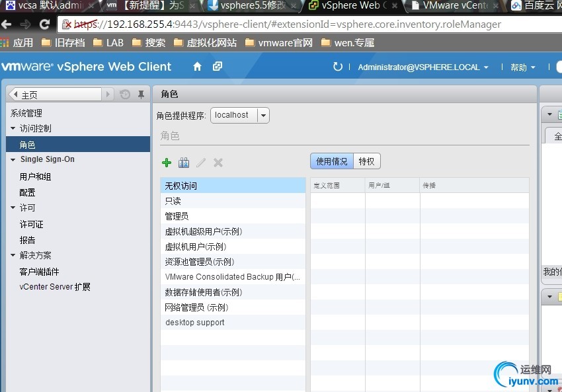Viewport: 562px width, 392px height.
Task: Switch to 使用情况 view
Action: [x=331, y=161]
